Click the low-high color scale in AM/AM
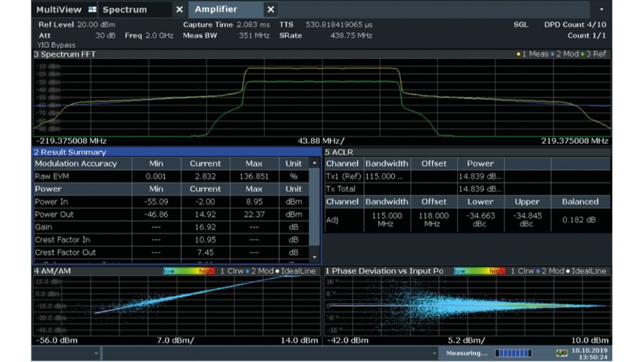Screen dimensions: 644x362 [x=189, y=271]
